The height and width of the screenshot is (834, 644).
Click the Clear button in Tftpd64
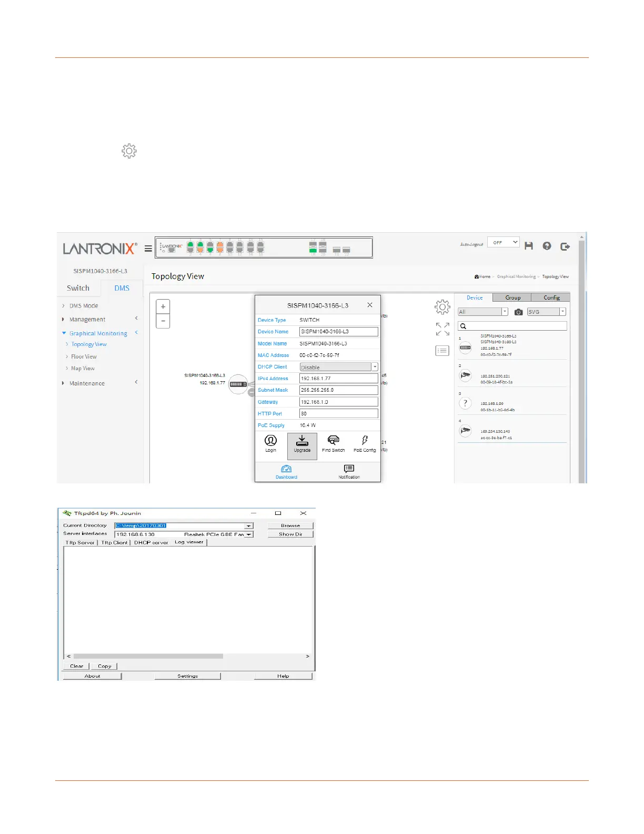click(x=76, y=666)
